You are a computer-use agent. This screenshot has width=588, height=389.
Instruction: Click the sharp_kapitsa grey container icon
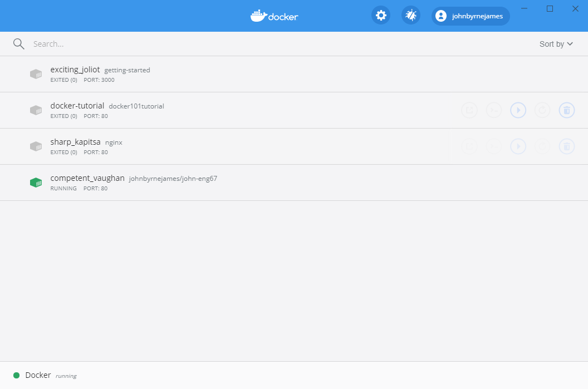click(36, 146)
